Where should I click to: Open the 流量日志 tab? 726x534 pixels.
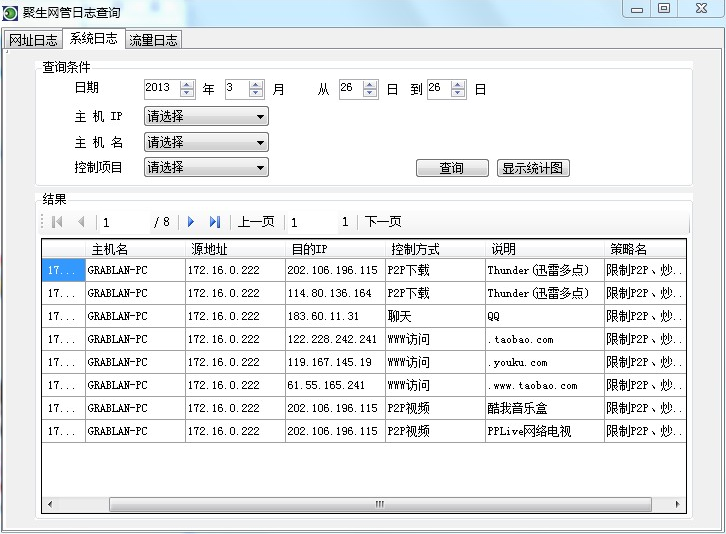[x=153, y=40]
